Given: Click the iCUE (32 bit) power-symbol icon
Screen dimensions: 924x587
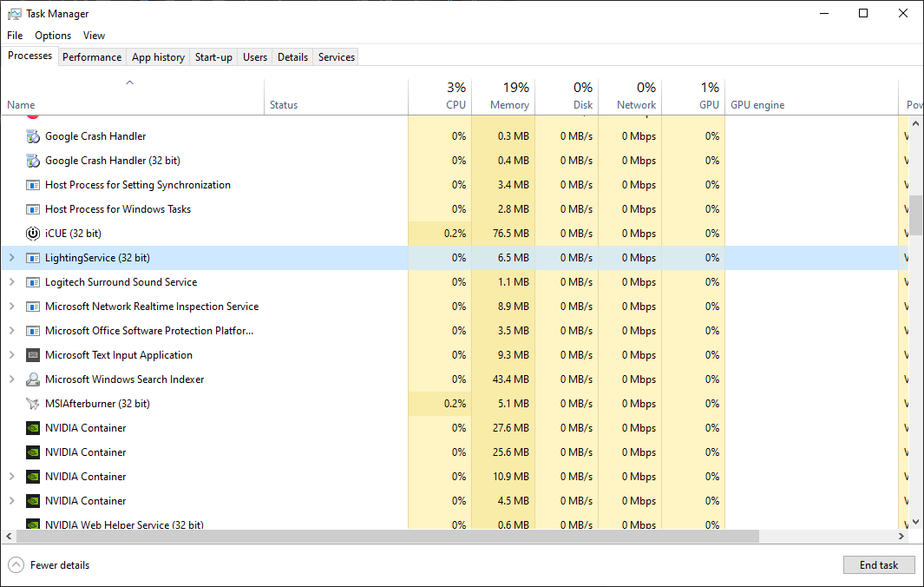Looking at the screenshot, I should [33, 234].
